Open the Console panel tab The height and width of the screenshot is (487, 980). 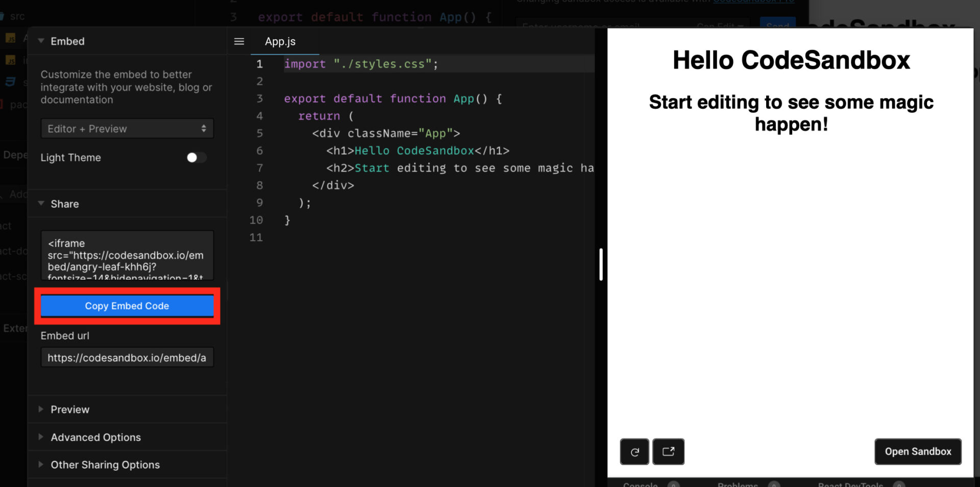(640, 485)
